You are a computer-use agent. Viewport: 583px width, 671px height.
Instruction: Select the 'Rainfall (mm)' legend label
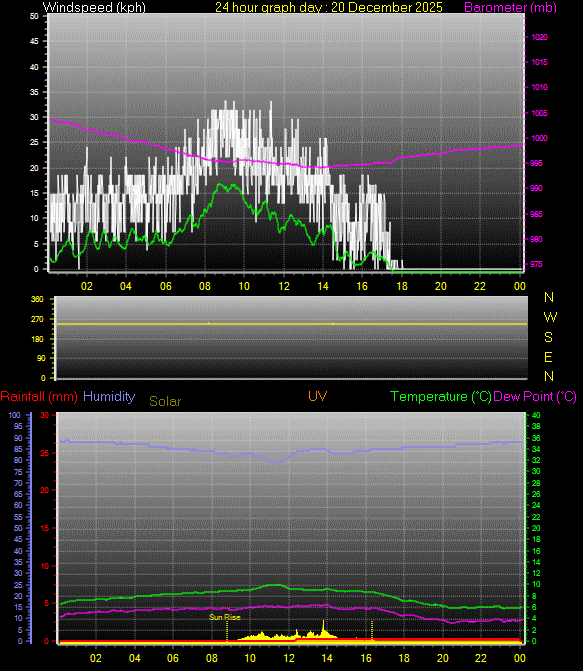tap(39, 397)
